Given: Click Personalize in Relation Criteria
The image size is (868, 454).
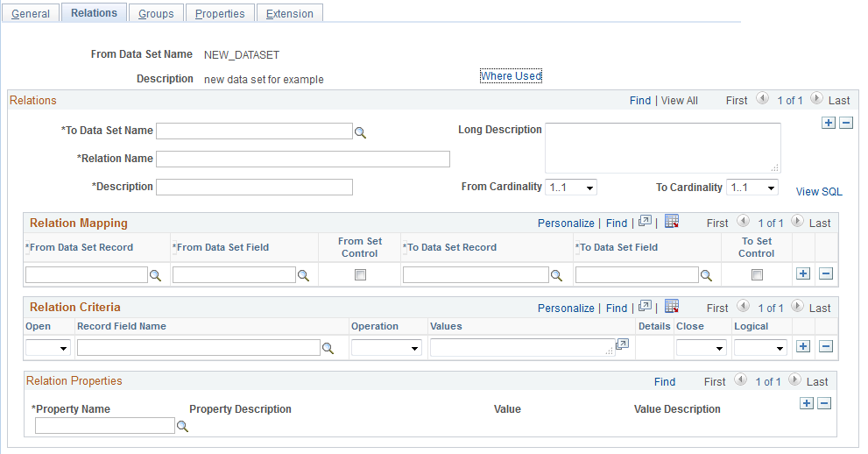Looking at the screenshot, I should [566, 308].
